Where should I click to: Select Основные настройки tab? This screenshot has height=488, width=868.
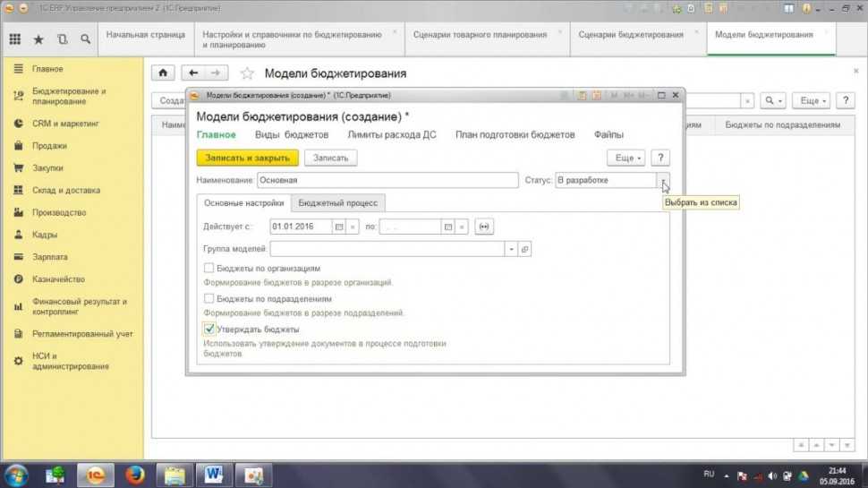coord(243,202)
